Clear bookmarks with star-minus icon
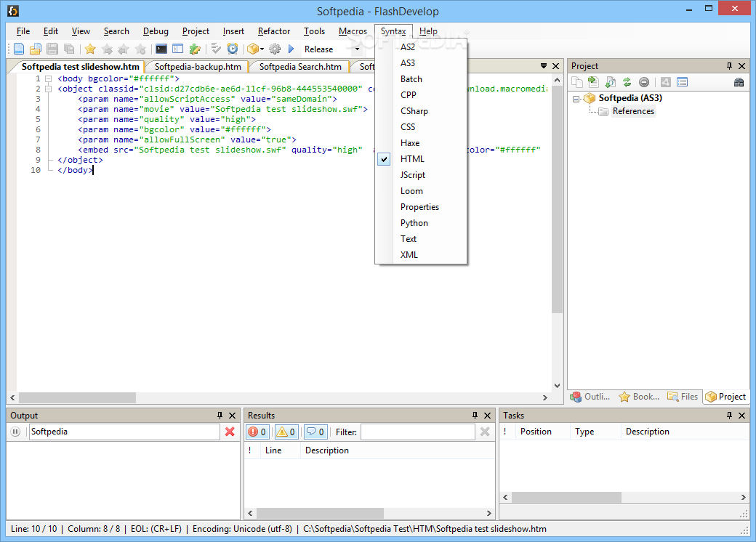The width and height of the screenshot is (756, 542). tap(140, 49)
